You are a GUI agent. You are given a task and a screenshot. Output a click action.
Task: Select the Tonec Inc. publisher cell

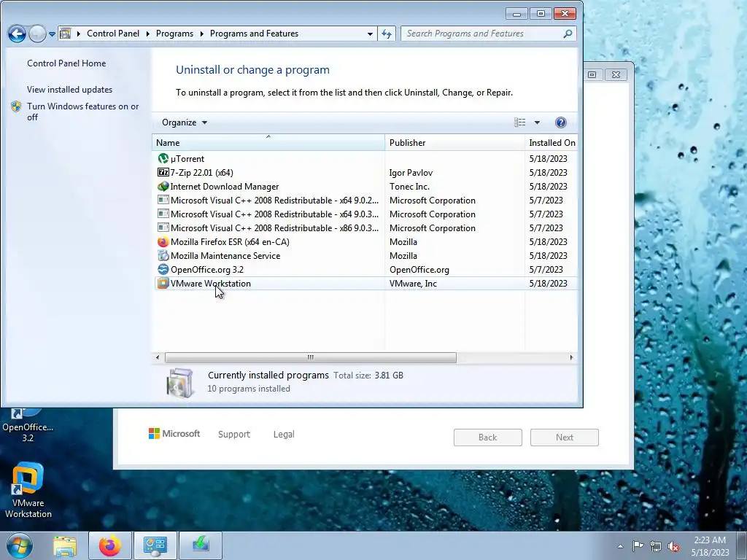pos(409,186)
